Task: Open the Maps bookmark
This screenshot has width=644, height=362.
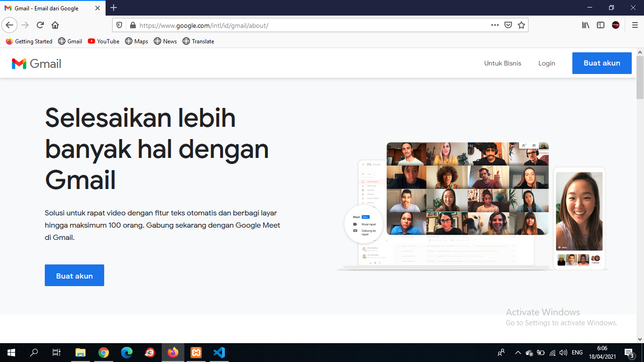Action: point(137,41)
